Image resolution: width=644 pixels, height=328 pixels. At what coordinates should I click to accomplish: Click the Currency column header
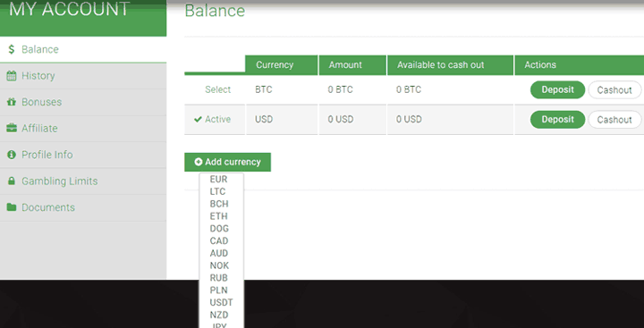point(282,65)
